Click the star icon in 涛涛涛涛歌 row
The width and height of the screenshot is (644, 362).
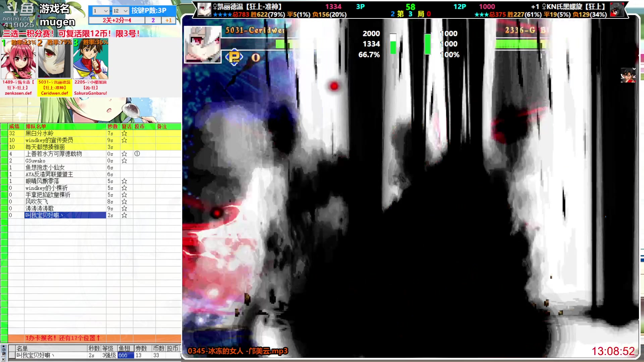(x=124, y=208)
